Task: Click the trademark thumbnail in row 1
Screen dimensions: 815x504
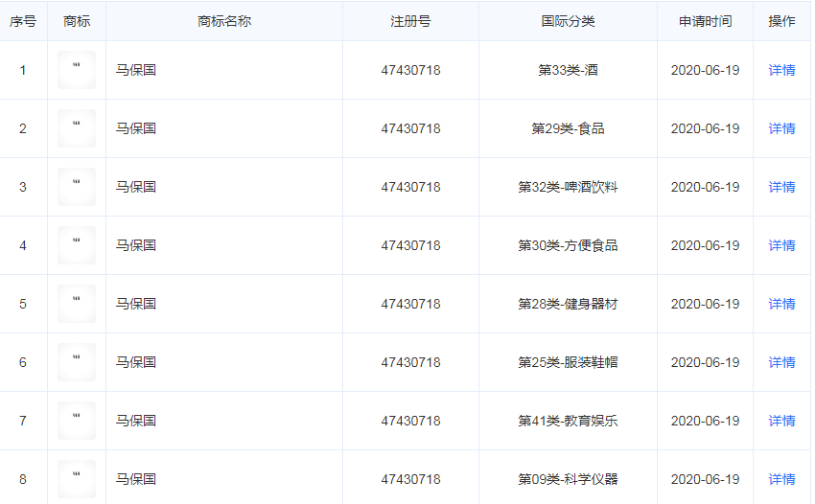Action: click(77, 70)
